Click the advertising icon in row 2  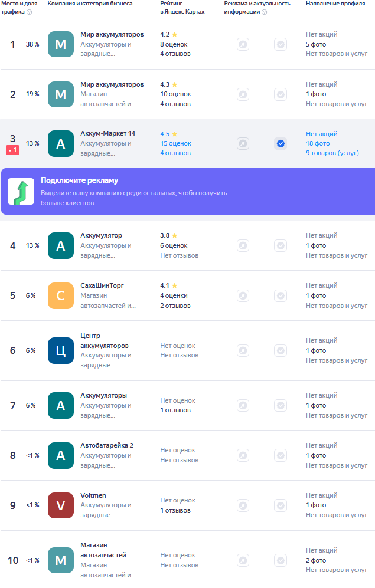tap(243, 94)
